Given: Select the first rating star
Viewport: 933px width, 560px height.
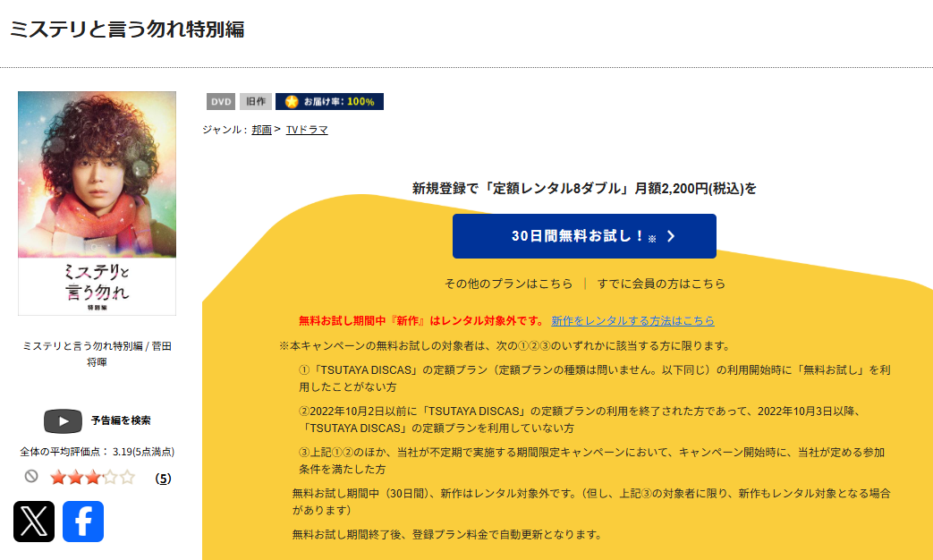Looking at the screenshot, I should click(58, 478).
